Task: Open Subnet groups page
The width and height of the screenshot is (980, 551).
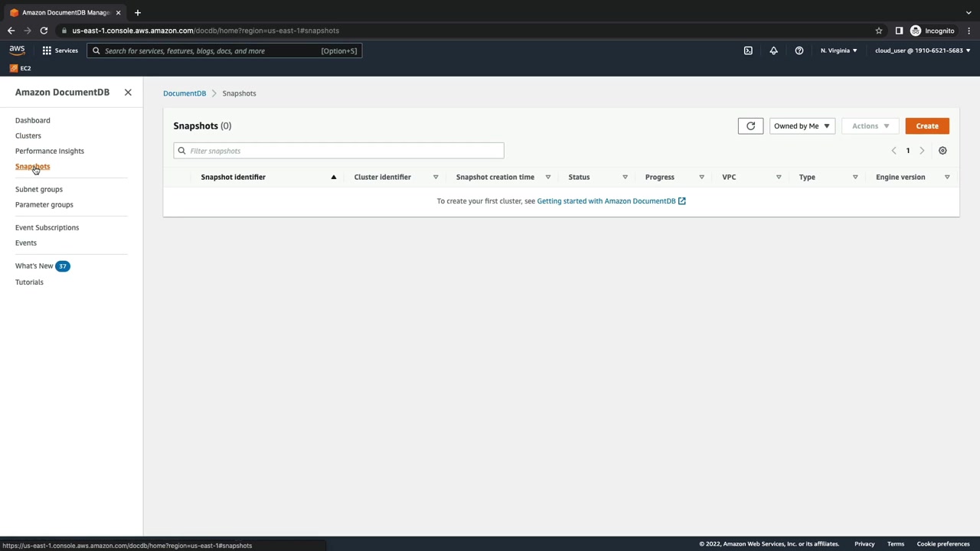Action: [x=39, y=189]
